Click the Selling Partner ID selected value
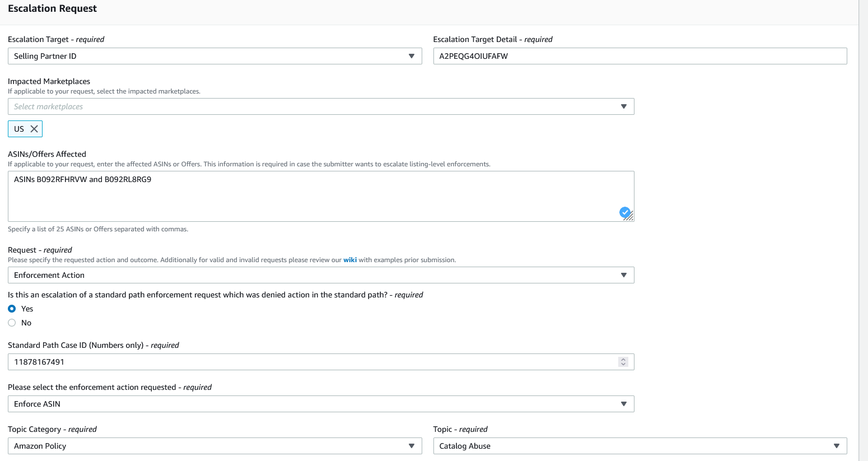 45,56
